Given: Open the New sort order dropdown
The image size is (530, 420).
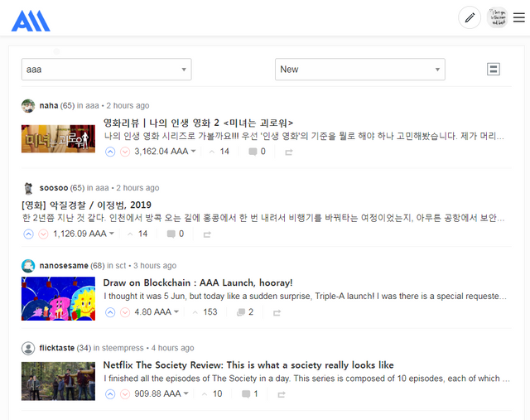Looking at the screenshot, I should pyautogui.click(x=360, y=70).
